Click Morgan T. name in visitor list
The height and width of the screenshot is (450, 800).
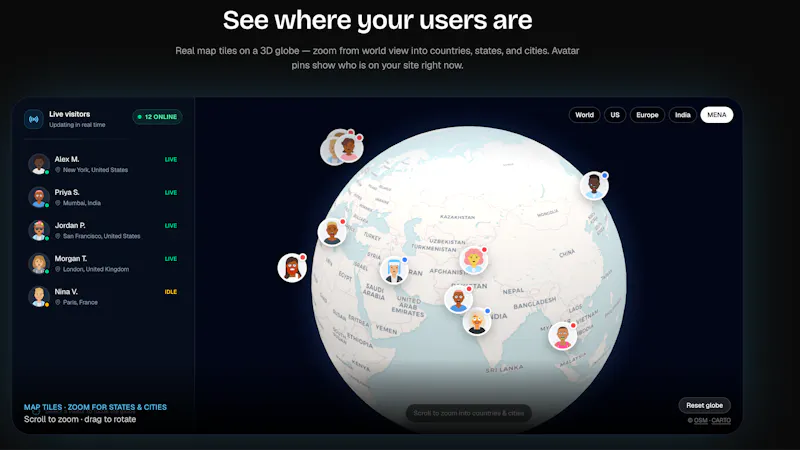pyautogui.click(x=70, y=259)
